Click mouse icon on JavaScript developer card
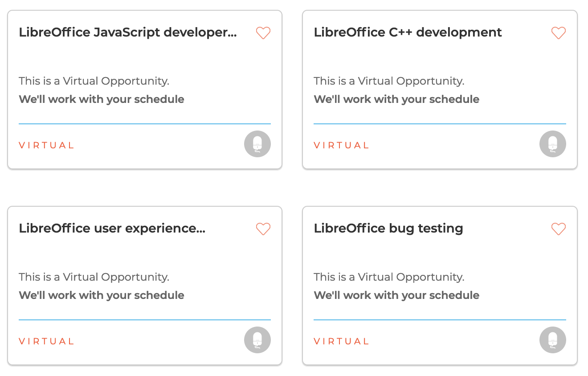Image resolution: width=588 pixels, height=376 pixels. tap(257, 144)
